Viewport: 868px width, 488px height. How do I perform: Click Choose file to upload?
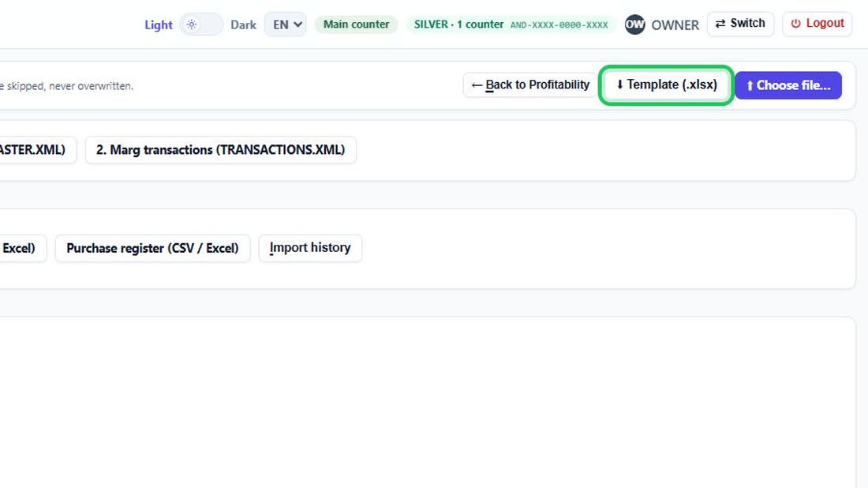coord(788,85)
